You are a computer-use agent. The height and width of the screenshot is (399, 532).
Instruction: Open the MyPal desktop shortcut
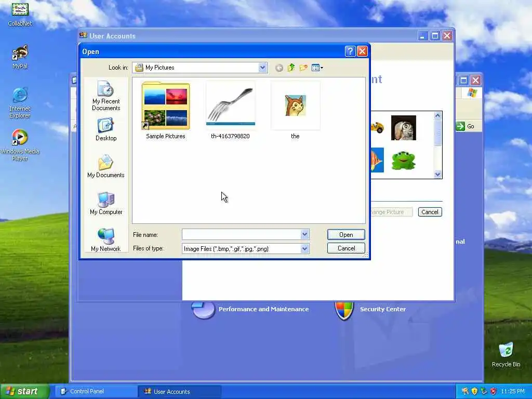point(20,57)
